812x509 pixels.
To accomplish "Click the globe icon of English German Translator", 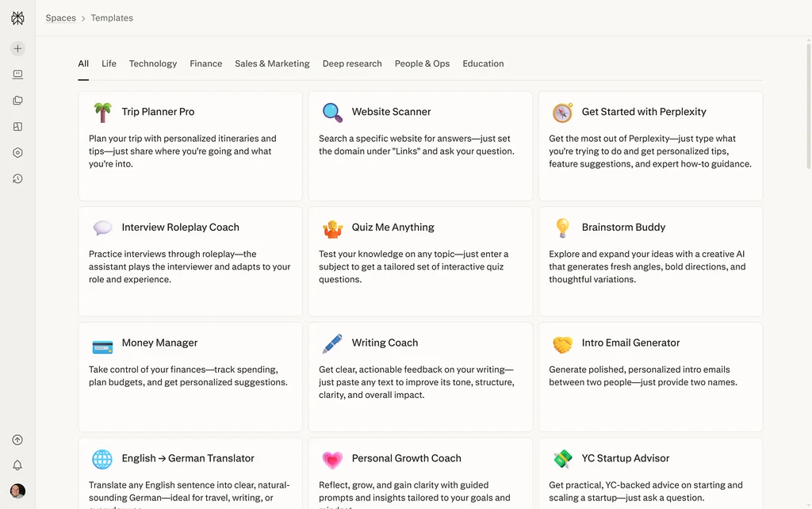I will [x=102, y=459].
